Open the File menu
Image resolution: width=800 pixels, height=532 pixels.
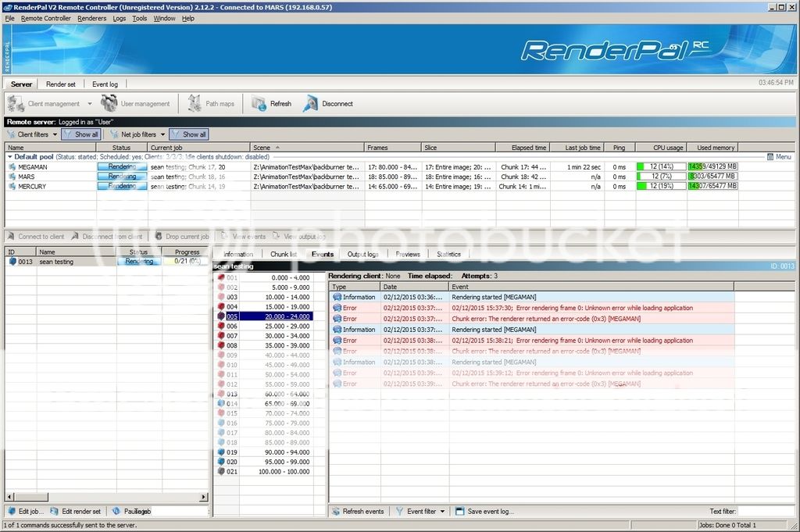point(9,19)
